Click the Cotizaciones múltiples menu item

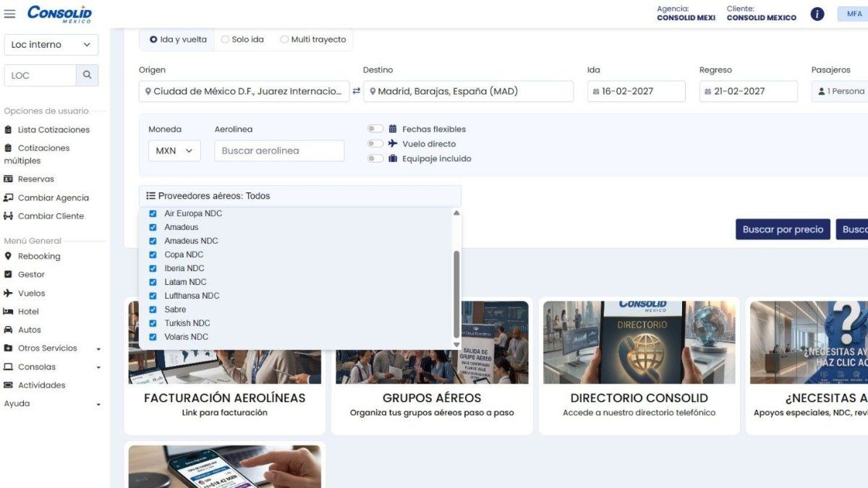[45, 154]
